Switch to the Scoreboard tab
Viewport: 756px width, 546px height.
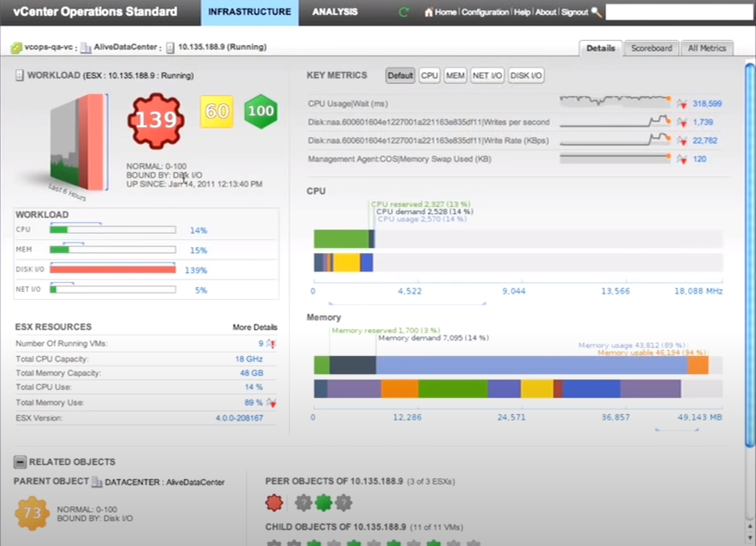click(651, 48)
